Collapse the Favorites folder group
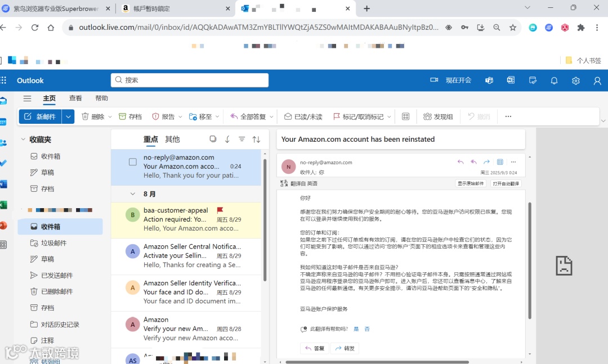The width and height of the screenshot is (608, 364). tap(23, 139)
